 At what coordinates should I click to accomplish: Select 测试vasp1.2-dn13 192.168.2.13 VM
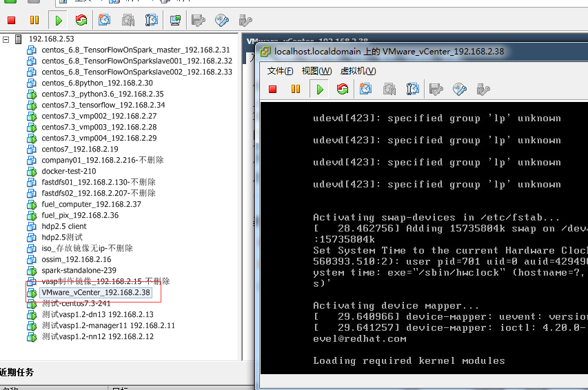[97, 315]
